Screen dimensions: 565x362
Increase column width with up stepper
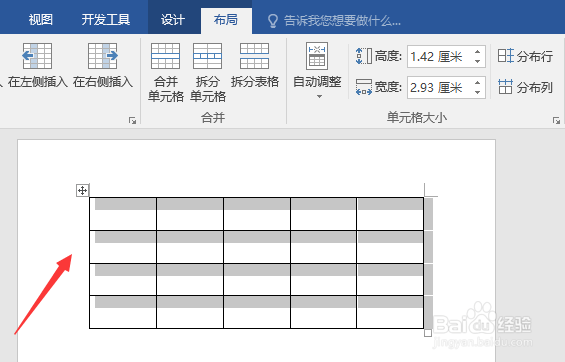[478, 82]
